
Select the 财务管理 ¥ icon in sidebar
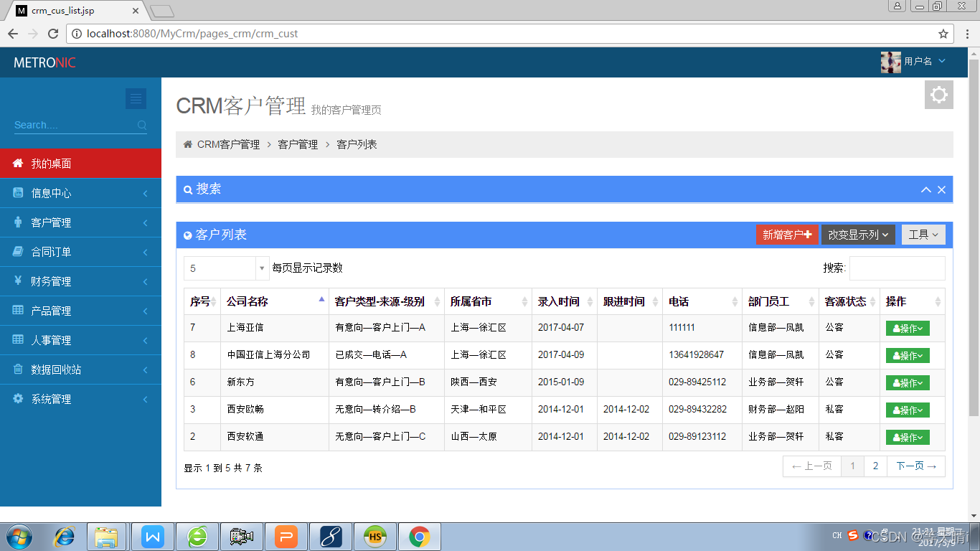click(x=17, y=281)
